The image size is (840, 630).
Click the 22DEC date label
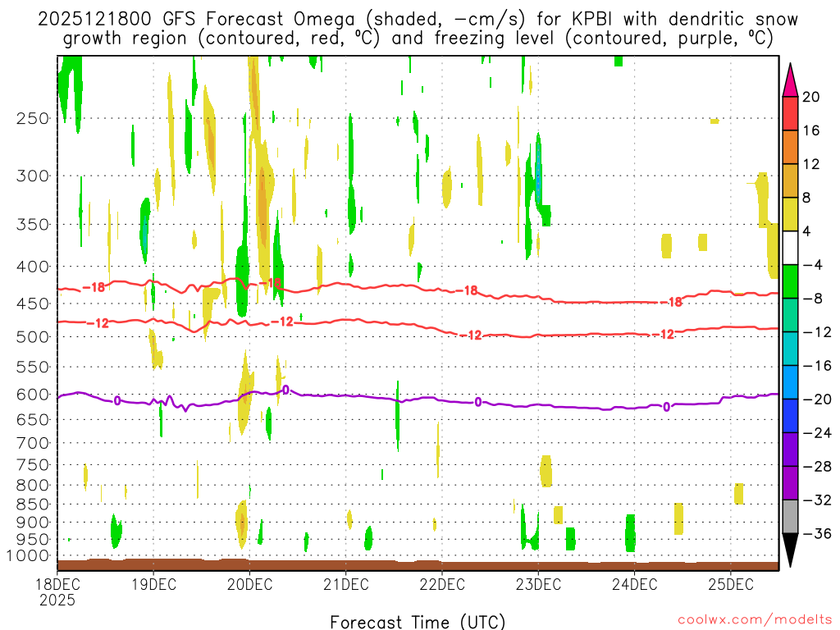click(442, 584)
